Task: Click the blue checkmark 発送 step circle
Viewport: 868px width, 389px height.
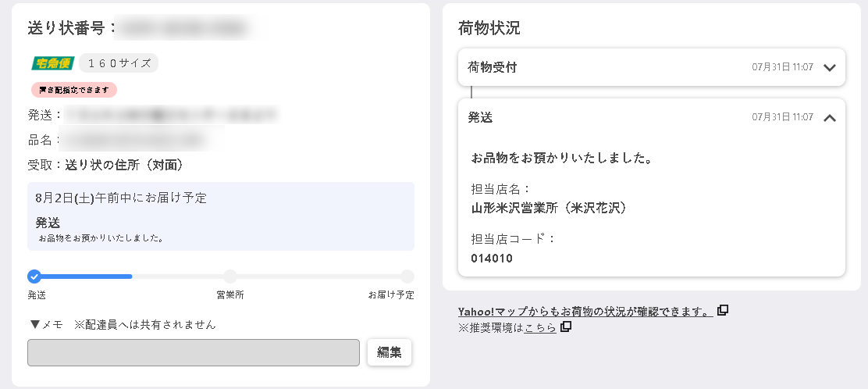Action: point(34,276)
